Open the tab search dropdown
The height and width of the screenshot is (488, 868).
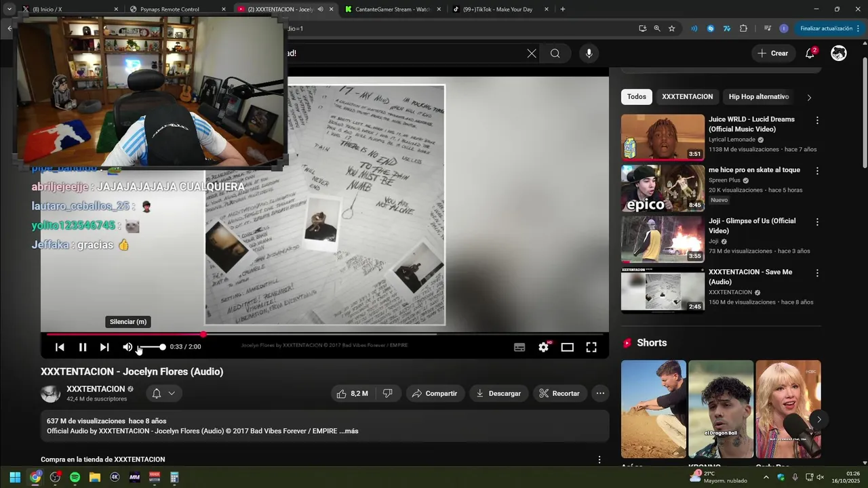(x=9, y=9)
